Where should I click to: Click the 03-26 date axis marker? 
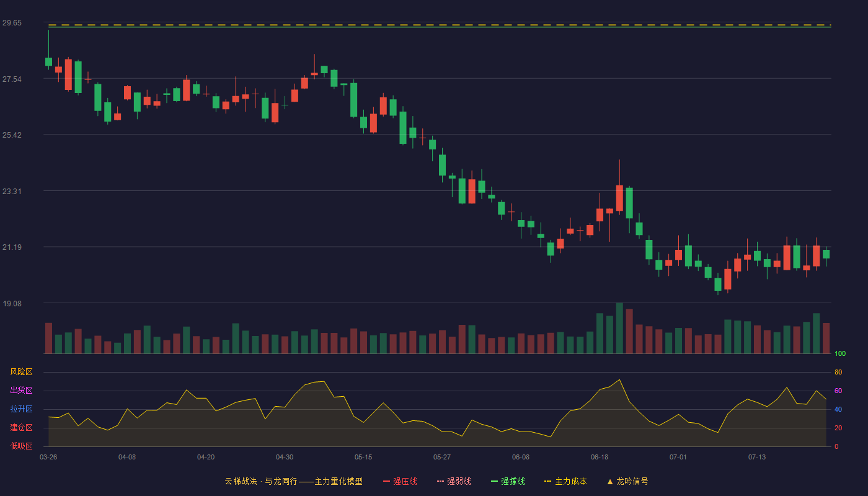48,457
